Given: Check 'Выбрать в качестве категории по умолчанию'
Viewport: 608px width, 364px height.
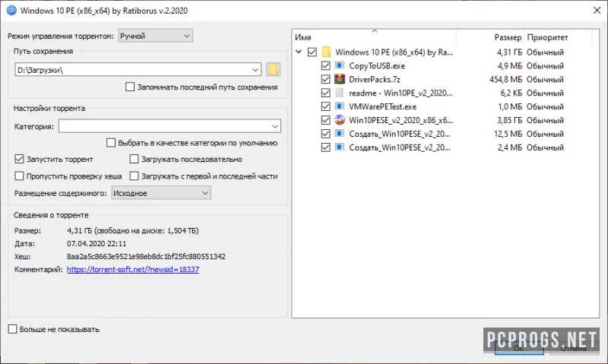Looking at the screenshot, I should click(x=111, y=143).
